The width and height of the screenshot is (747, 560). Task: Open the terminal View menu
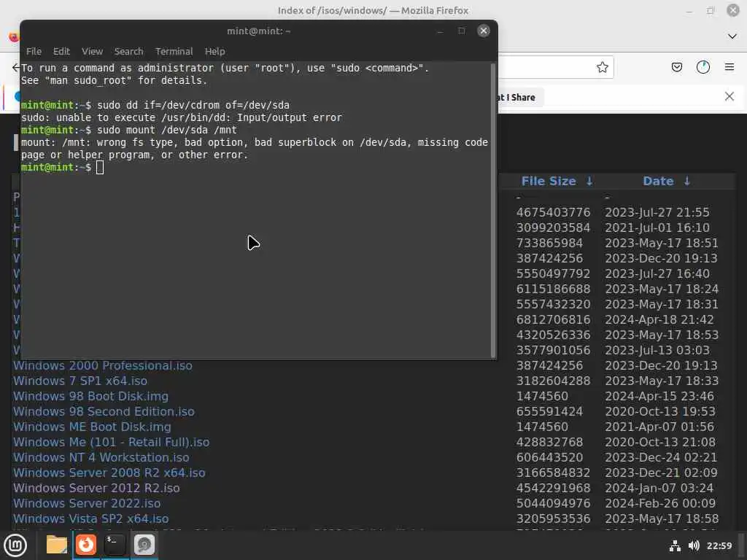point(92,52)
